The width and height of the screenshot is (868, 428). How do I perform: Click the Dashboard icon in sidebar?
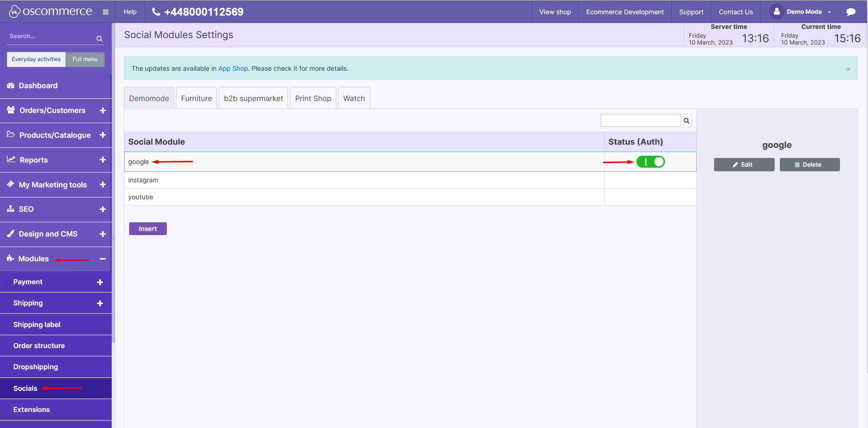11,86
